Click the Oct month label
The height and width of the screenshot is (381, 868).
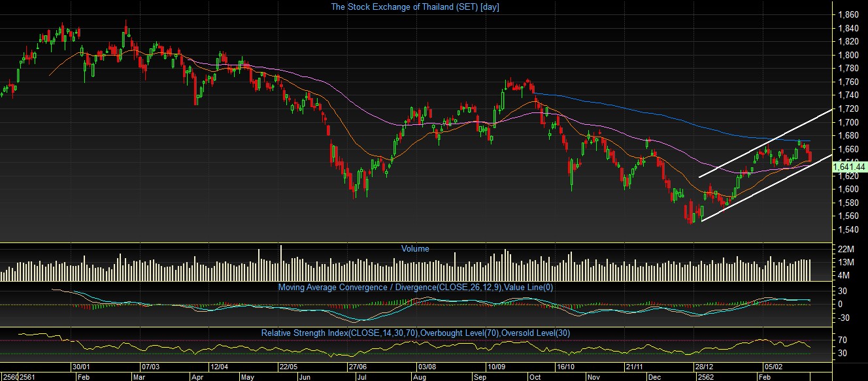pos(535,377)
